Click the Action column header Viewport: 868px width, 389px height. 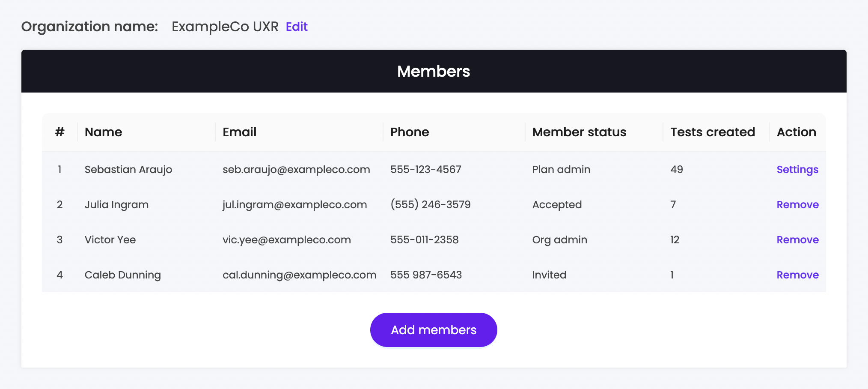[x=796, y=132]
